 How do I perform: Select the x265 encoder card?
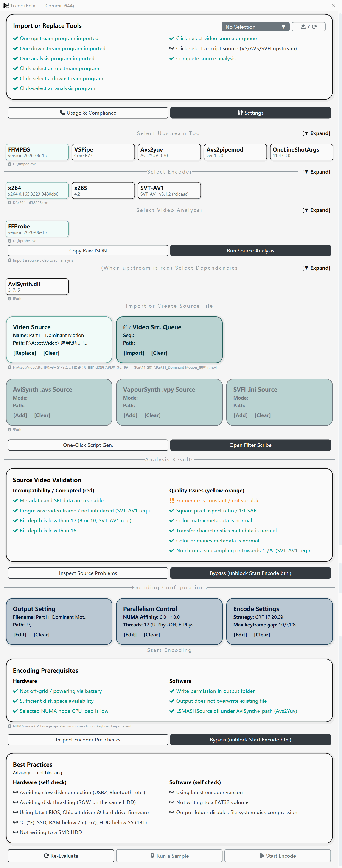(103, 191)
